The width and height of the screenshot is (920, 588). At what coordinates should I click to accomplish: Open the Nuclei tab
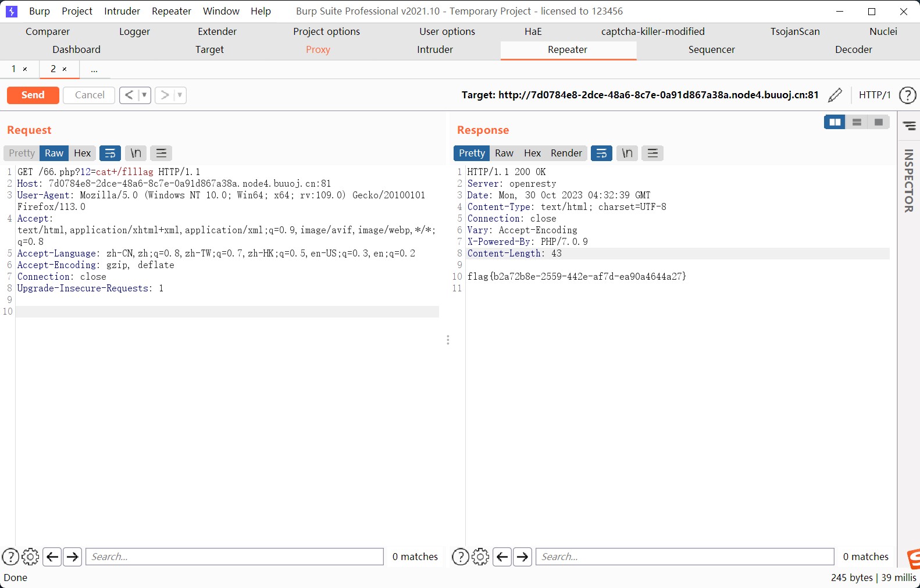pyautogui.click(x=883, y=31)
